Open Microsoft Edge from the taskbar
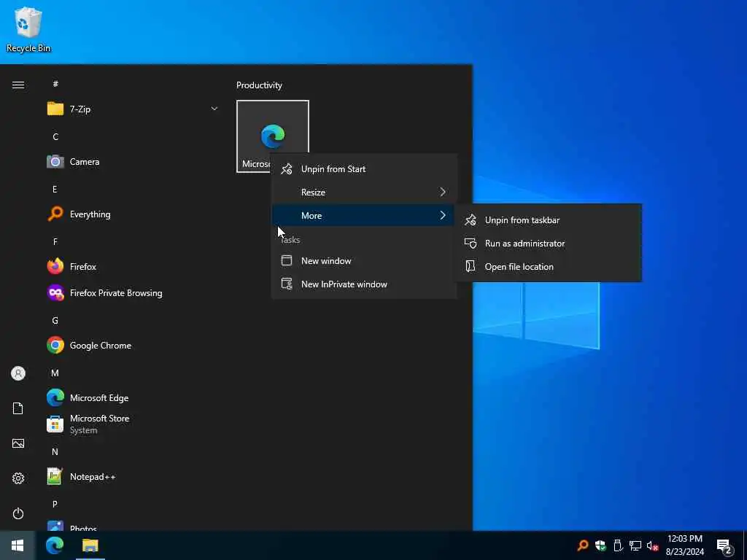747x560 pixels. pos(54,545)
